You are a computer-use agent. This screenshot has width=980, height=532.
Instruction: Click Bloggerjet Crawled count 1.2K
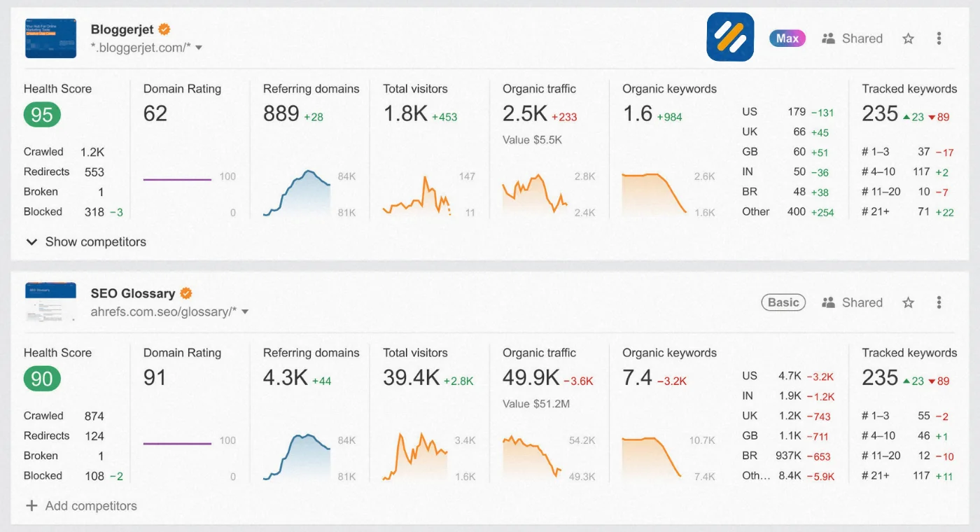click(x=92, y=152)
